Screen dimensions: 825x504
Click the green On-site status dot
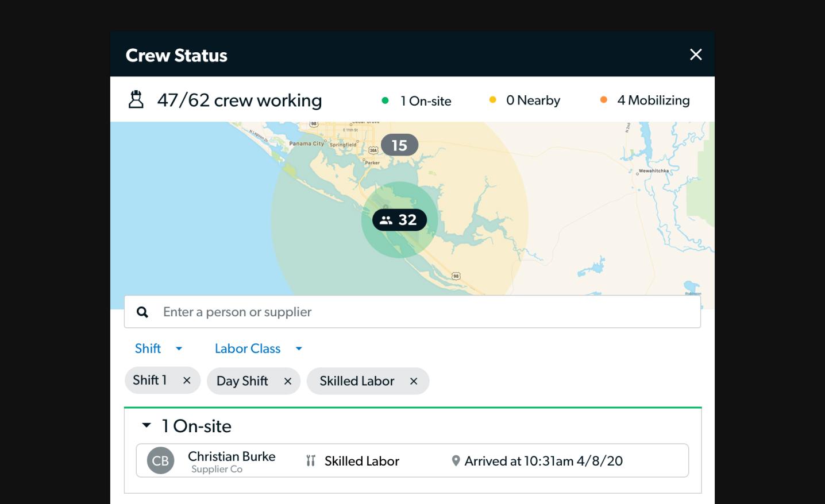point(385,100)
